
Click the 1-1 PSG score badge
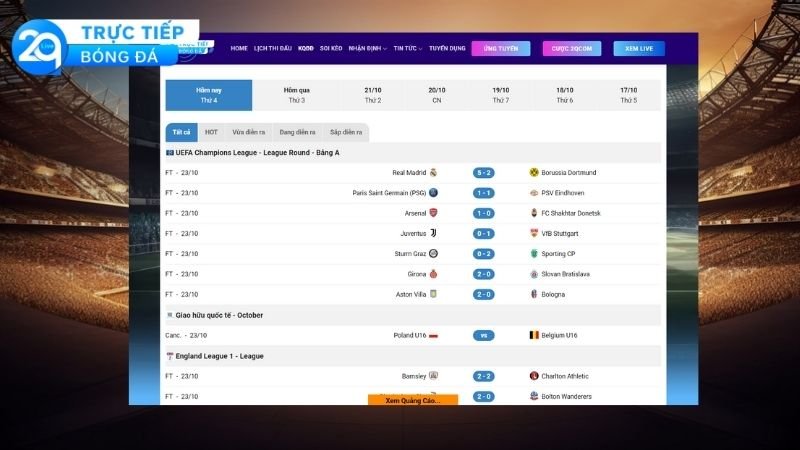click(484, 193)
